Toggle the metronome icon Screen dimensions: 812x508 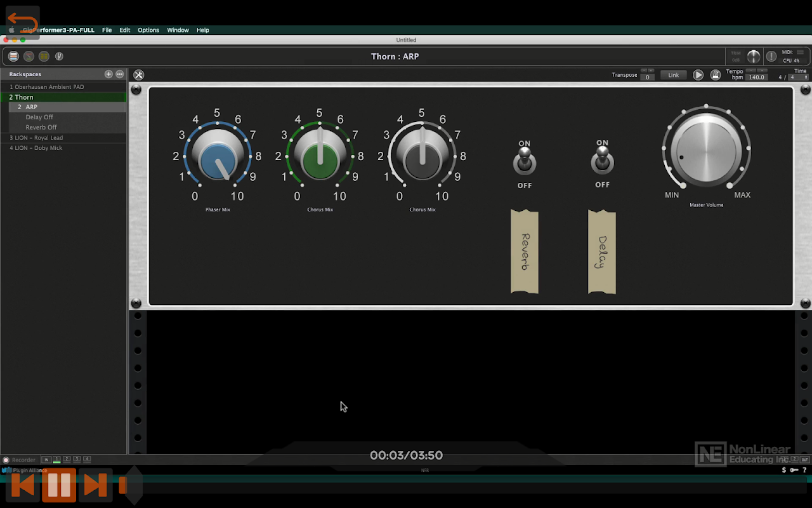[715, 75]
